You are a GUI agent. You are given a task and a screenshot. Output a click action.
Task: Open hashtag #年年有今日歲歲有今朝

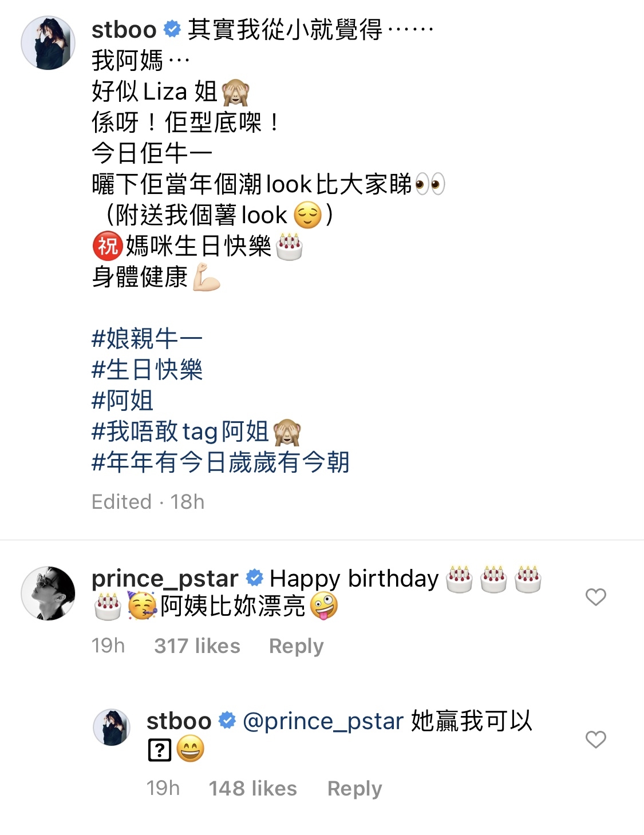(220, 462)
